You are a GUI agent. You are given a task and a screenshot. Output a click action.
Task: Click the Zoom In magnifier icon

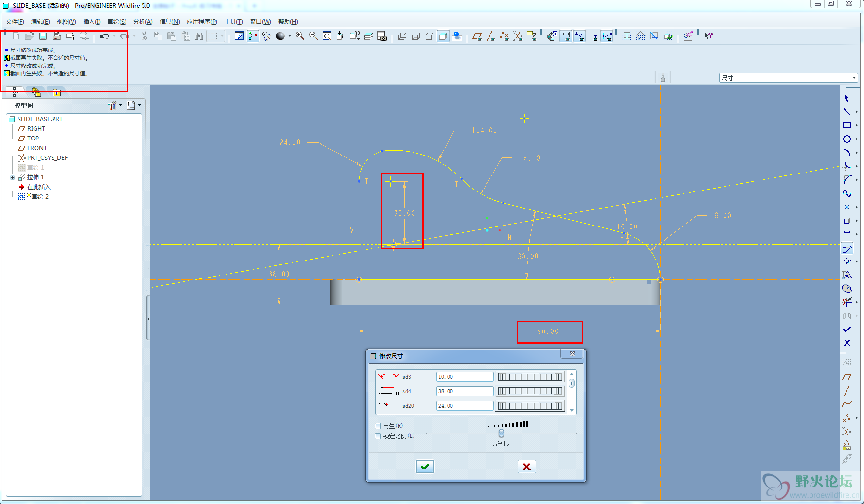click(x=300, y=36)
